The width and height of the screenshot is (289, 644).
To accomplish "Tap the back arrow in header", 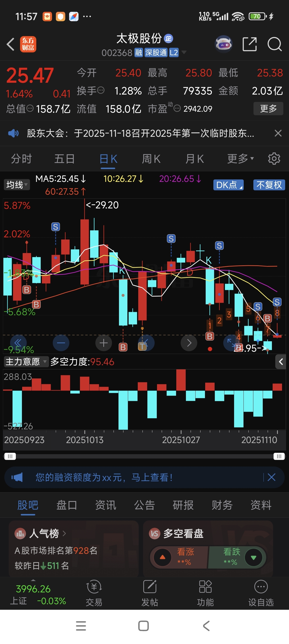I will pyautogui.click(x=11, y=44).
